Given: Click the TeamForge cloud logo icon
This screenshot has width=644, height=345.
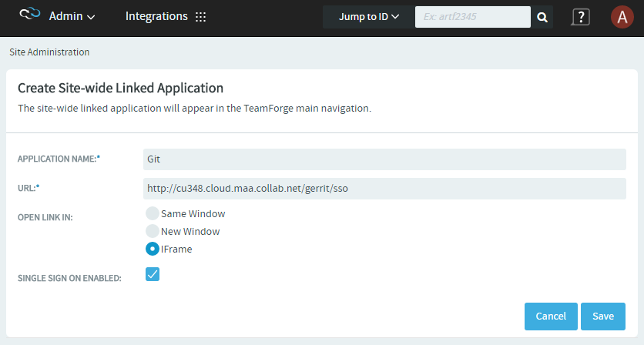Looking at the screenshot, I should point(30,14).
